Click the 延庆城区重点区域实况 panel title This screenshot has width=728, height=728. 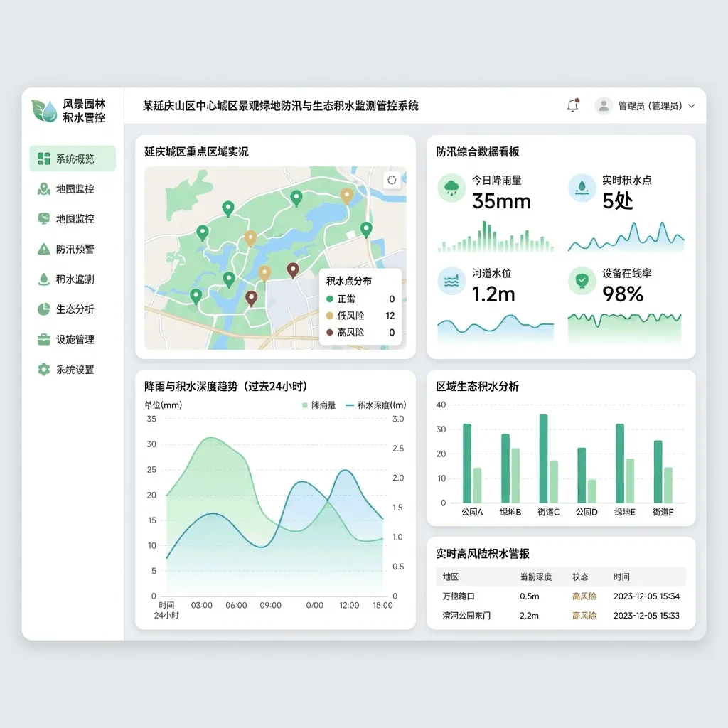click(196, 152)
